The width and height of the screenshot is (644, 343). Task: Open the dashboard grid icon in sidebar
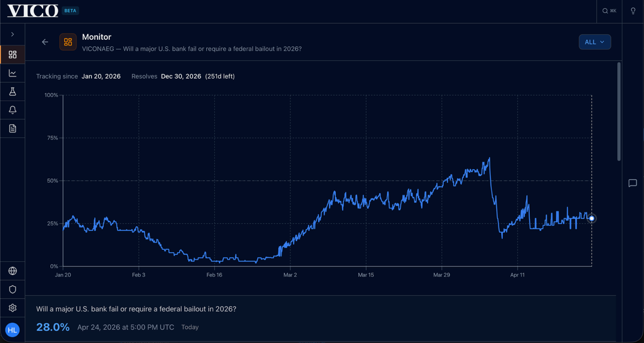tap(13, 54)
